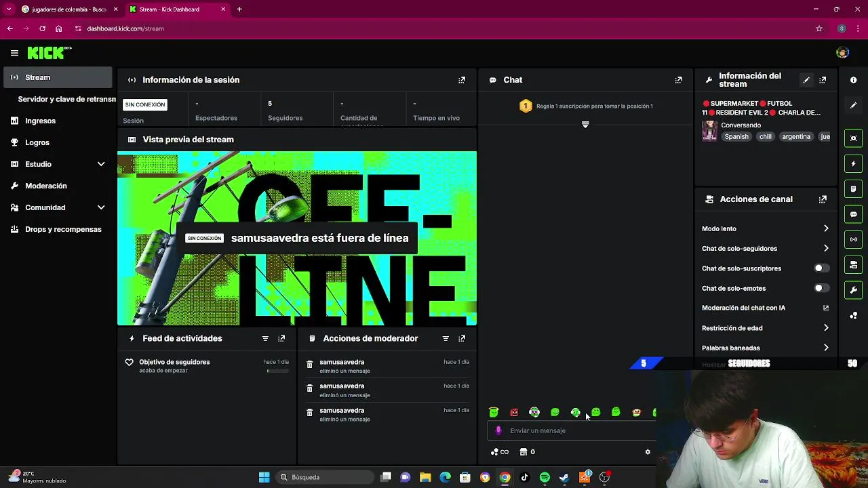Enable Chat de solo-emotes toggle
Image resolution: width=868 pixels, height=488 pixels.
821,288
